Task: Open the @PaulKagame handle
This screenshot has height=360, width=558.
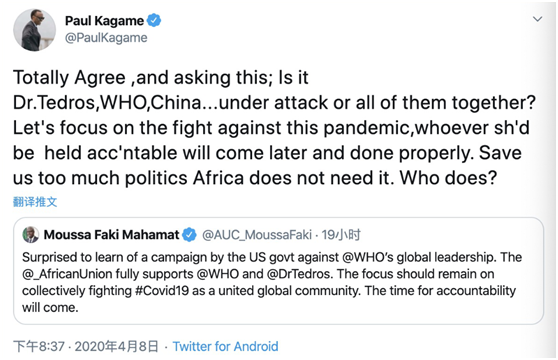Action: tap(106, 38)
